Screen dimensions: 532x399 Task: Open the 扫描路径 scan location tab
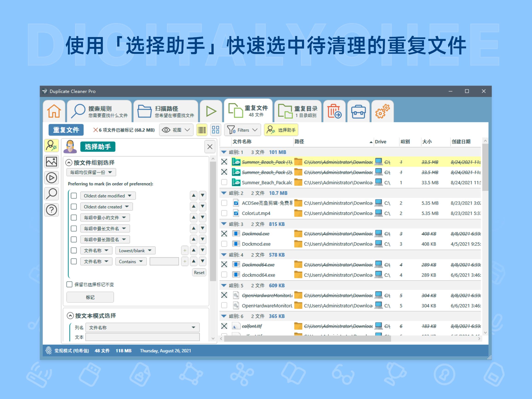click(166, 112)
